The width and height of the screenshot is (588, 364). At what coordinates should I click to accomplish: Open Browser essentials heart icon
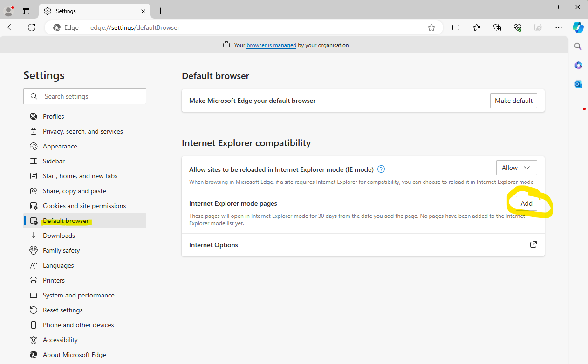pos(518,27)
